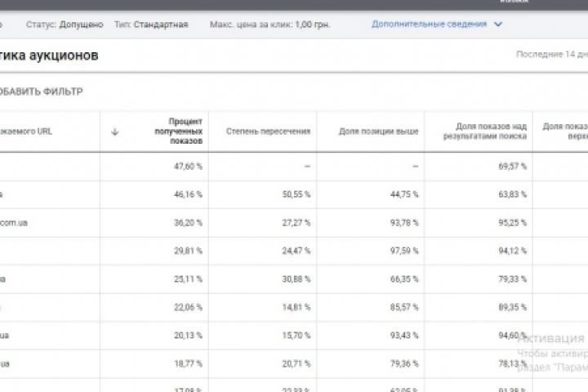Select the 36,20 % cell

pos(188,223)
